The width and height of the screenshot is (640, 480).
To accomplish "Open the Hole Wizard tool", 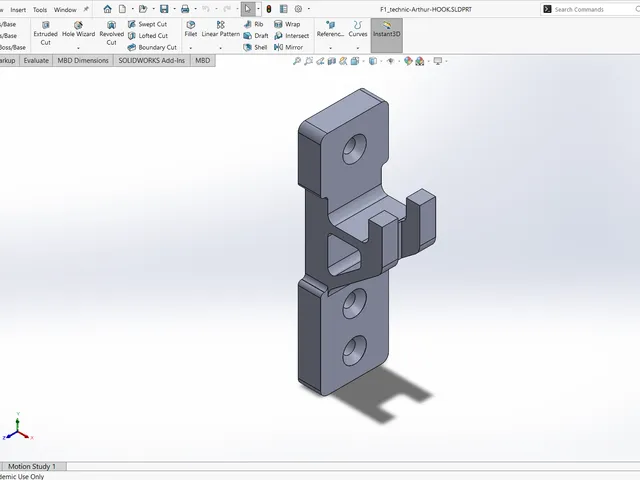I will [78, 29].
